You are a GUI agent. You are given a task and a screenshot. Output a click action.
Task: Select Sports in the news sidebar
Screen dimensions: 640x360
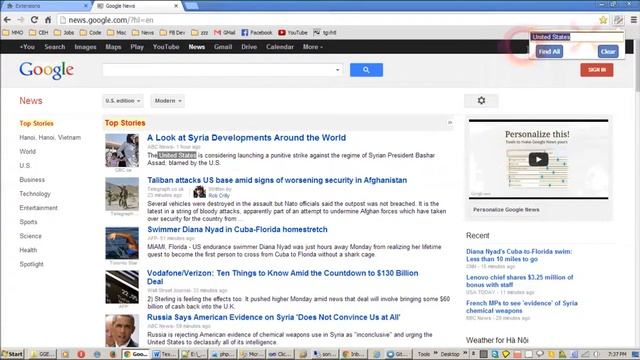click(x=28, y=222)
